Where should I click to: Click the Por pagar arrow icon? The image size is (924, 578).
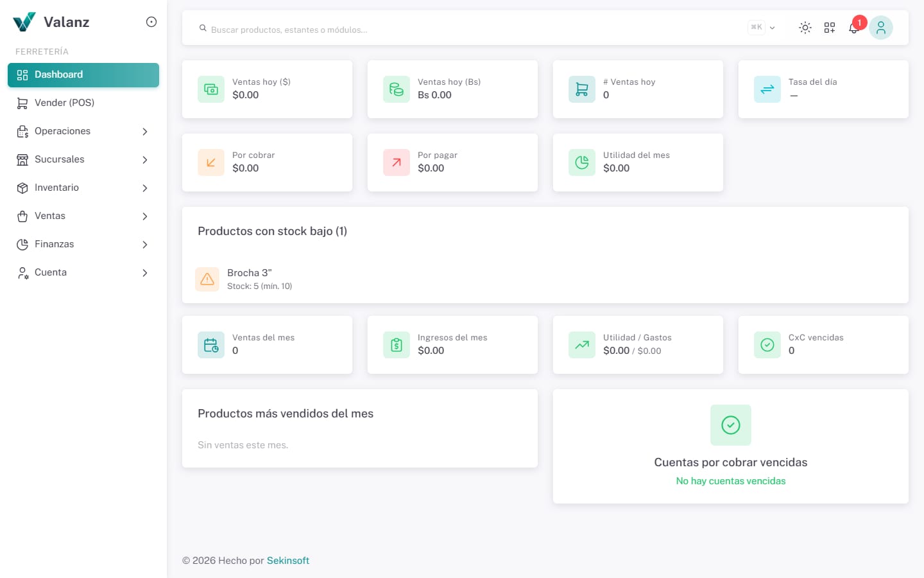pos(397,162)
